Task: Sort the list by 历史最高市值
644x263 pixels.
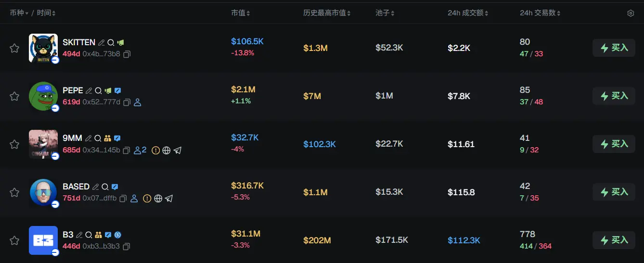Action: coord(327,13)
